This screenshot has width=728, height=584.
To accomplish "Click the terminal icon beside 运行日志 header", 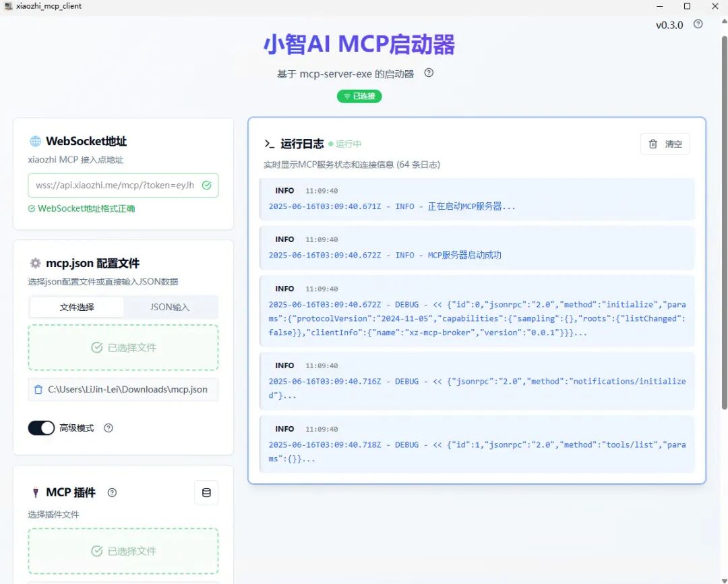I will tap(268, 143).
